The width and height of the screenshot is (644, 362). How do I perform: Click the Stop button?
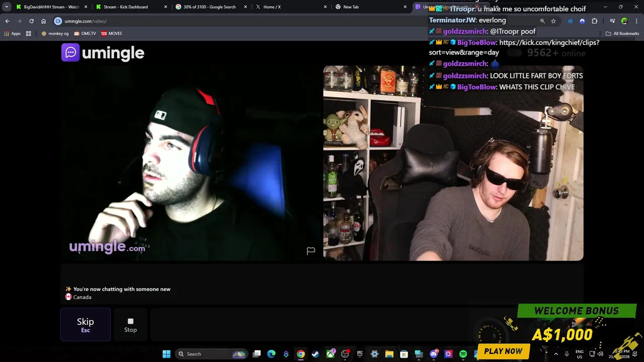(x=130, y=325)
